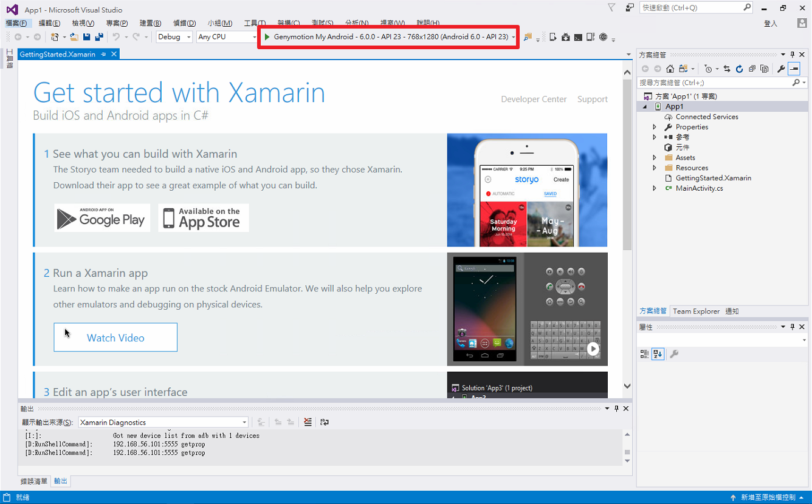Toggle Categorized view in Properties panel
Screen dimensions: 812x504
click(644, 354)
